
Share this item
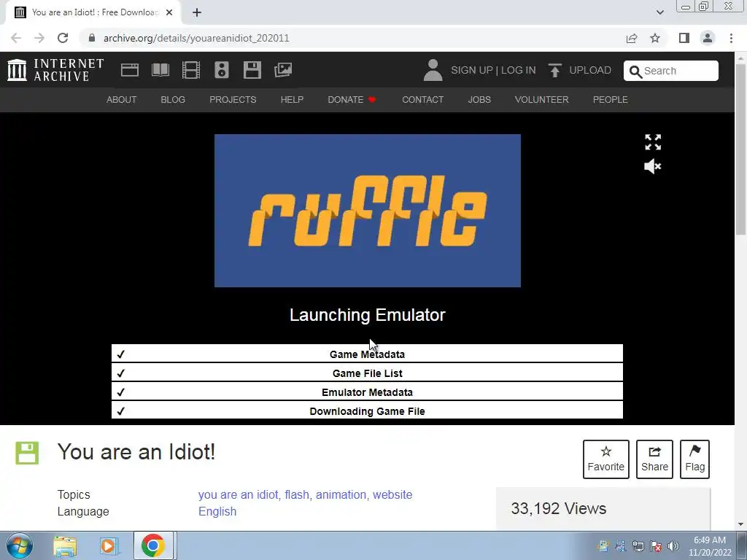(x=654, y=459)
